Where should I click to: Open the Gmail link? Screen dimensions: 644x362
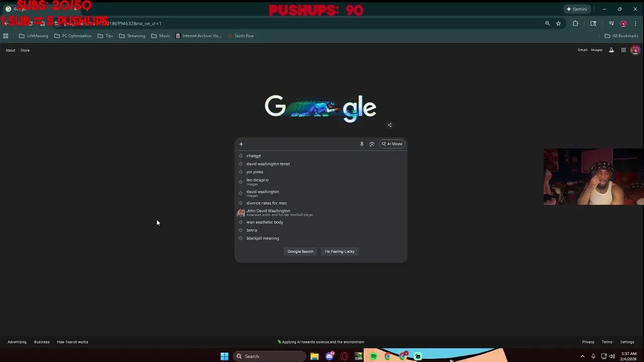coord(582,50)
